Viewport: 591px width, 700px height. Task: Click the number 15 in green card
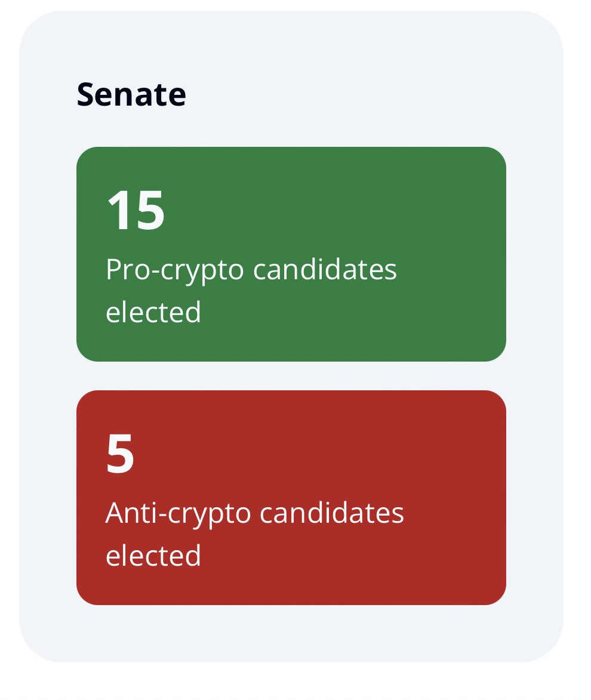pos(136,210)
